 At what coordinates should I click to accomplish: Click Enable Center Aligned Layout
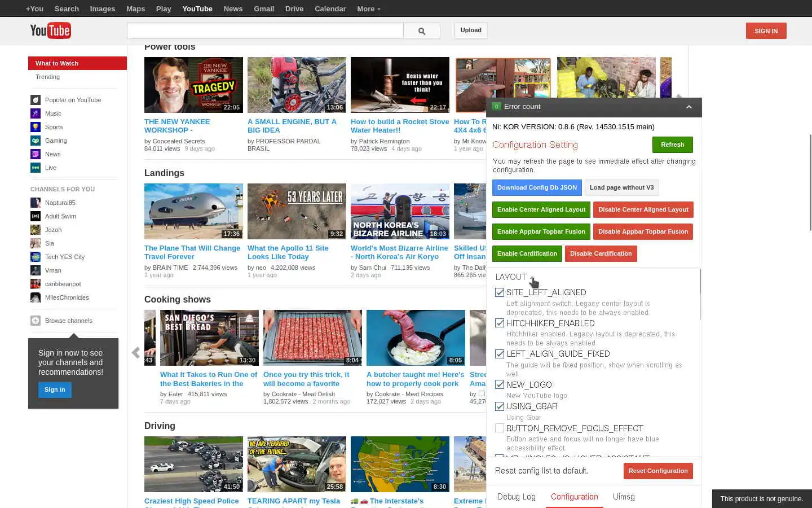pyautogui.click(x=541, y=209)
